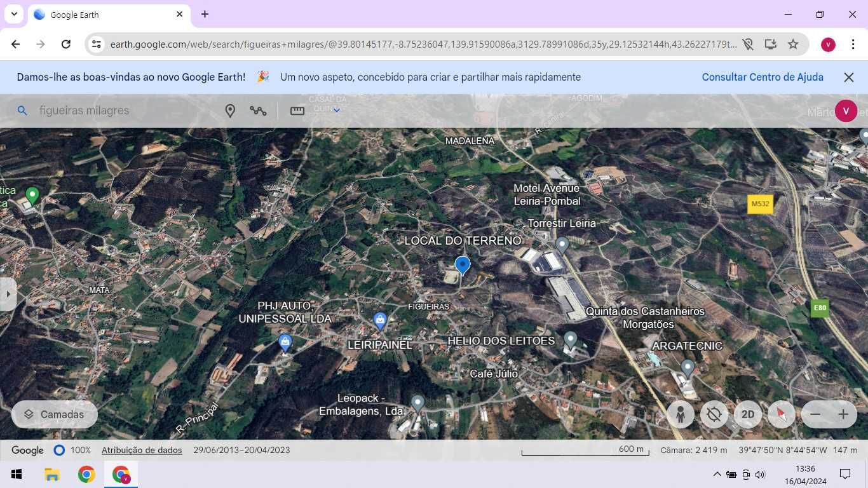Click the coordinates readout in status bar
Viewport: 868px width, 488px height.
point(782,450)
